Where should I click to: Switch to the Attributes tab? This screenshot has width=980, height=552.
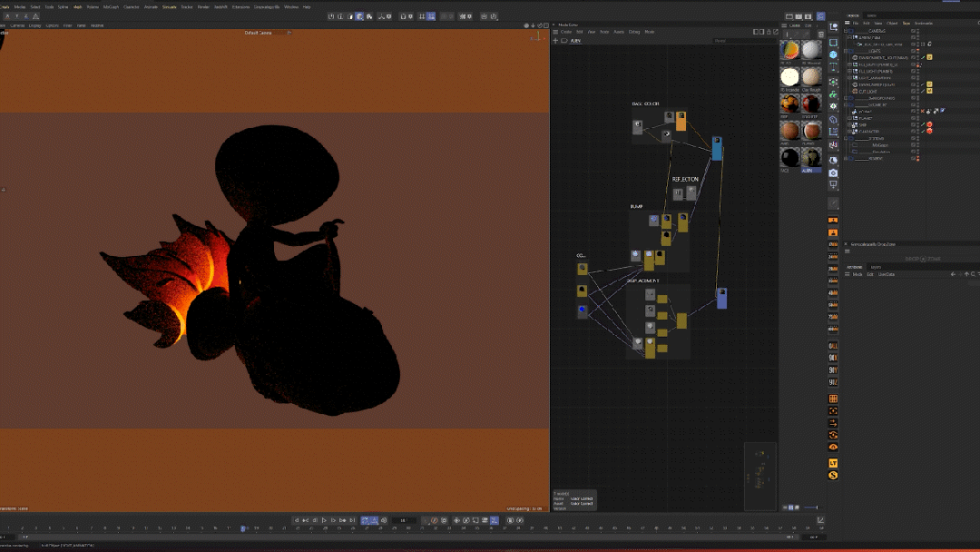[x=855, y=267]
